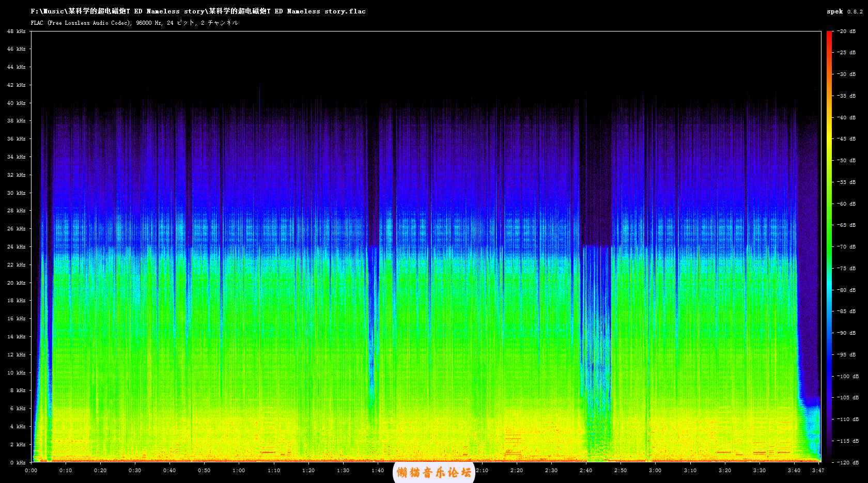Select the 1:20 time marker label
868x483 pixels.
click(x=308, y=470)
